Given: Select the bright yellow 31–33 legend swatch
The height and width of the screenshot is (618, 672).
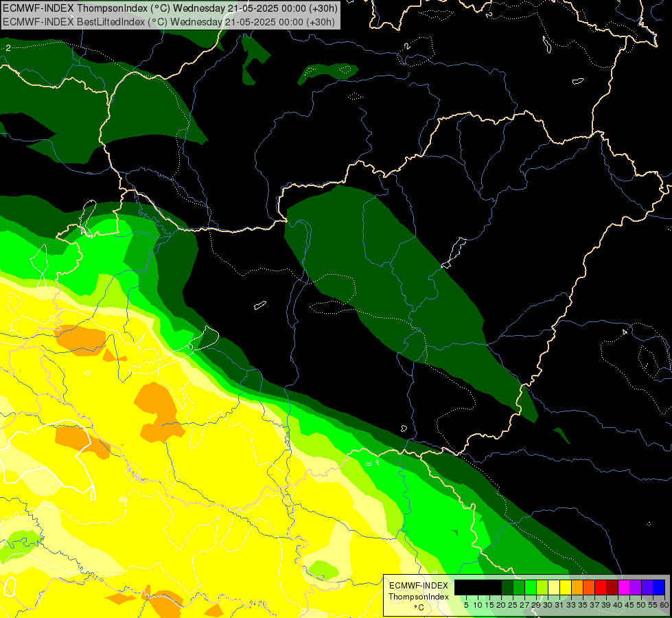Looking at the screenshot, I should [x=566, y=587].
